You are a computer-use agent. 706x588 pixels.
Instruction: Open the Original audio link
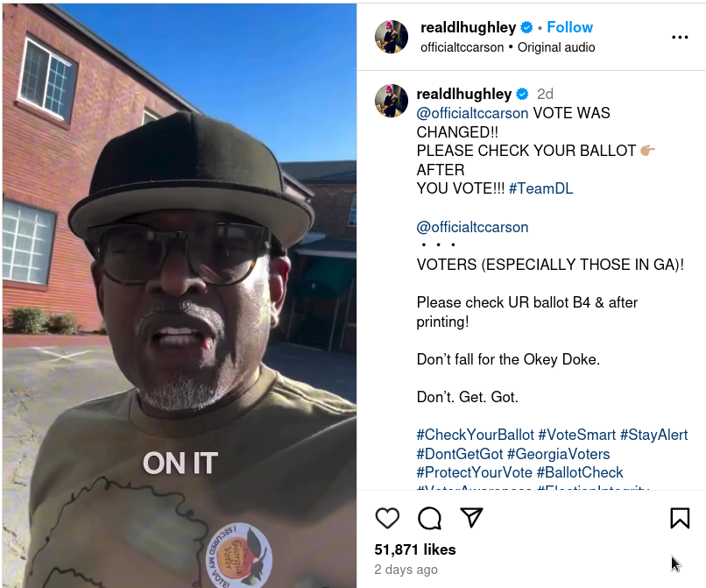point(556,47)
